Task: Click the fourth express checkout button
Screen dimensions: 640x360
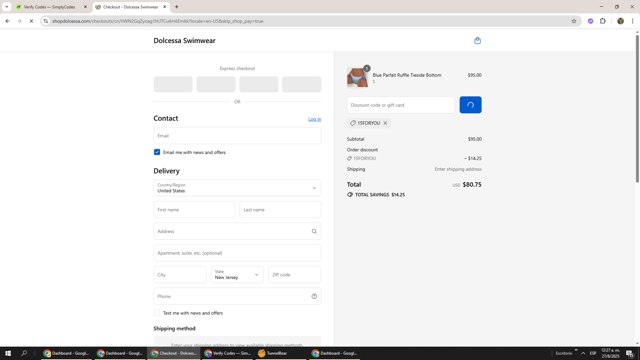Action: pos(302,84)
